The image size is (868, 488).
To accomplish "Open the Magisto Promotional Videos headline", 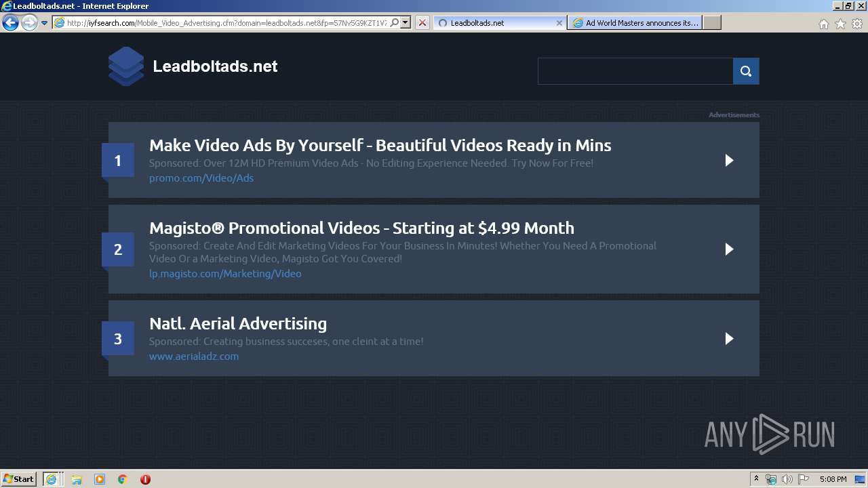I will [x=361, y=228].
